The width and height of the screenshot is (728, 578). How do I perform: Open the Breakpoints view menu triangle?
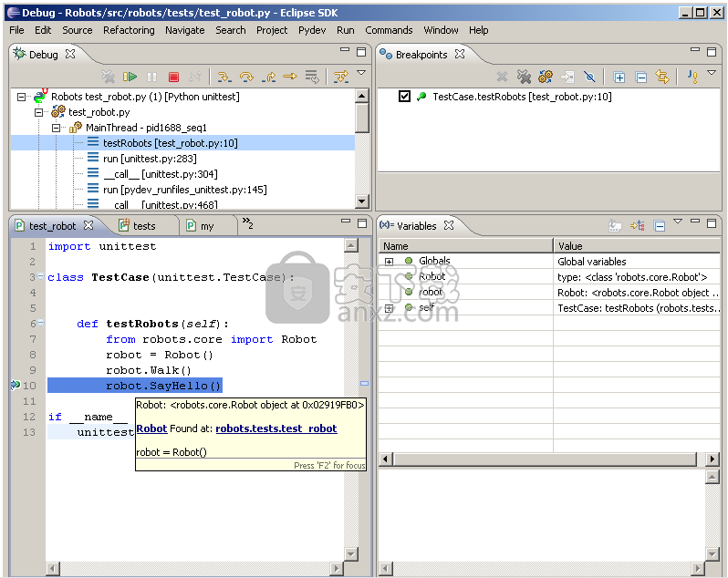712,73
